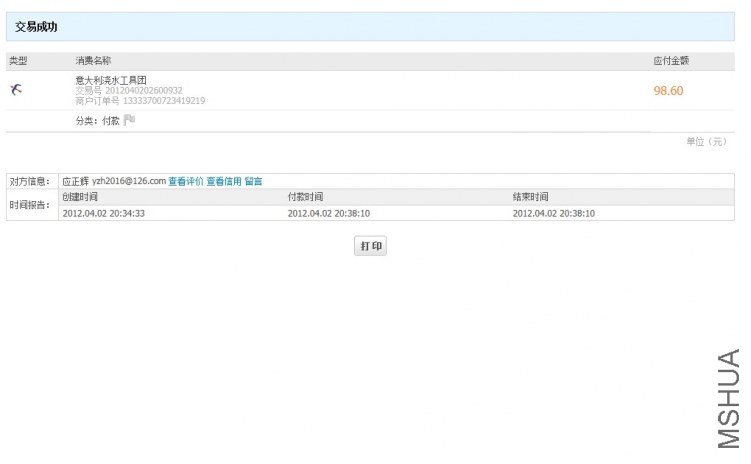This screenshot has height=464, width=751.
Task: Click the 创建时间 header
Action: click(x=80, y=197)
